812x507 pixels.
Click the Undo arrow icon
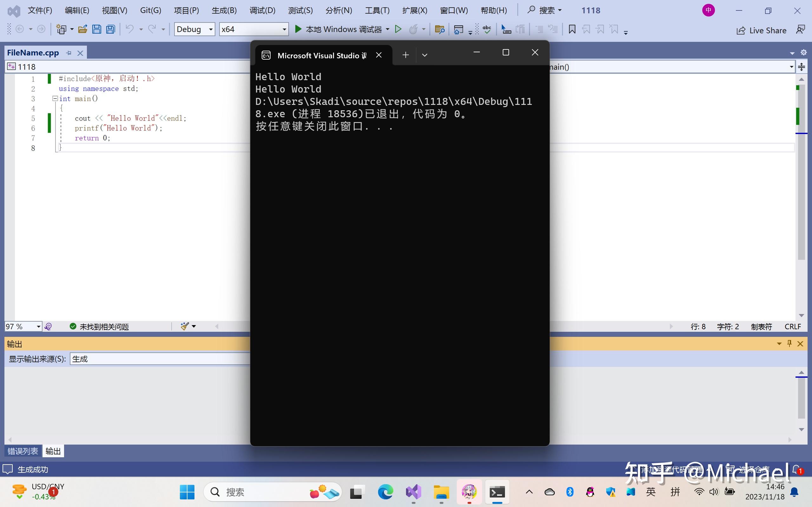point(129,29)
